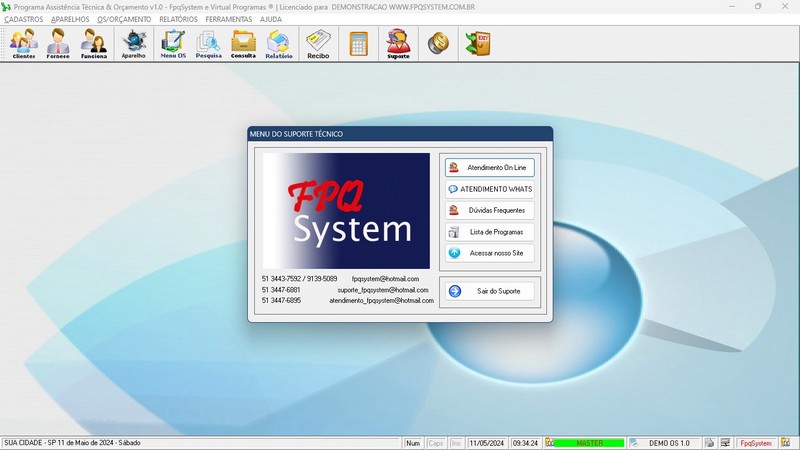The image size is (800, 450).
Task: Select the Aparelho toolbar icon
Action: [x=134, y=44]
